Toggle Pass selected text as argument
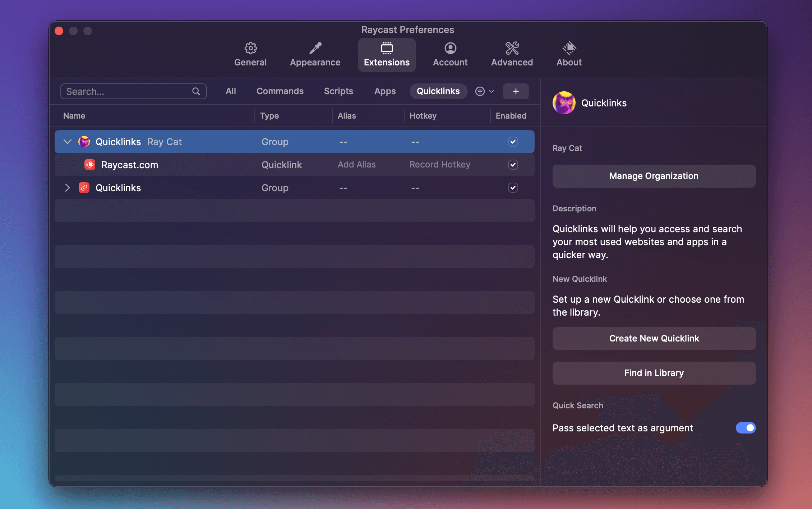 [746, 428]
